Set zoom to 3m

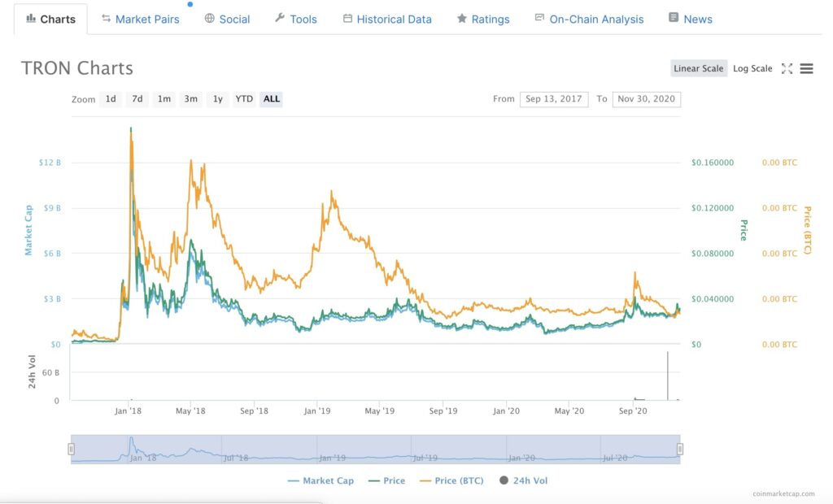[x=190, y=99]
